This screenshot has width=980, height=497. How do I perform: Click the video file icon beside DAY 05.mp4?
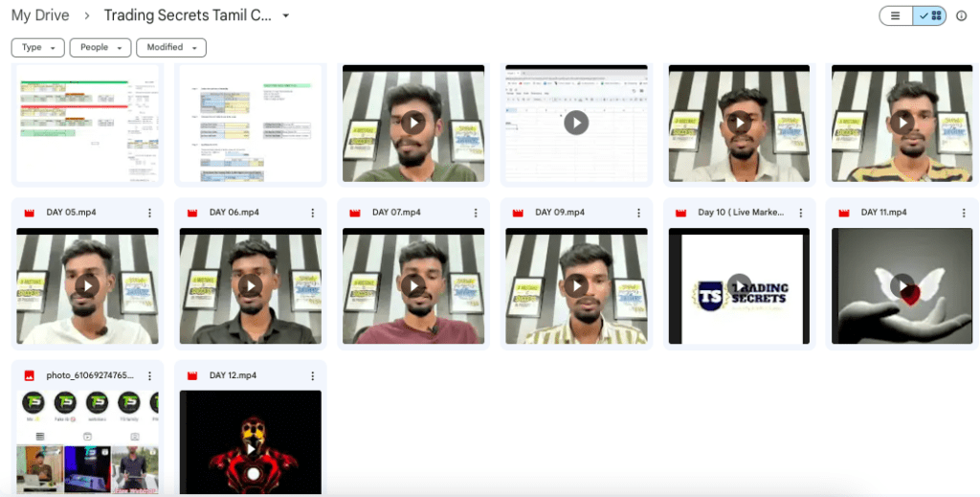tap(30, 213)
